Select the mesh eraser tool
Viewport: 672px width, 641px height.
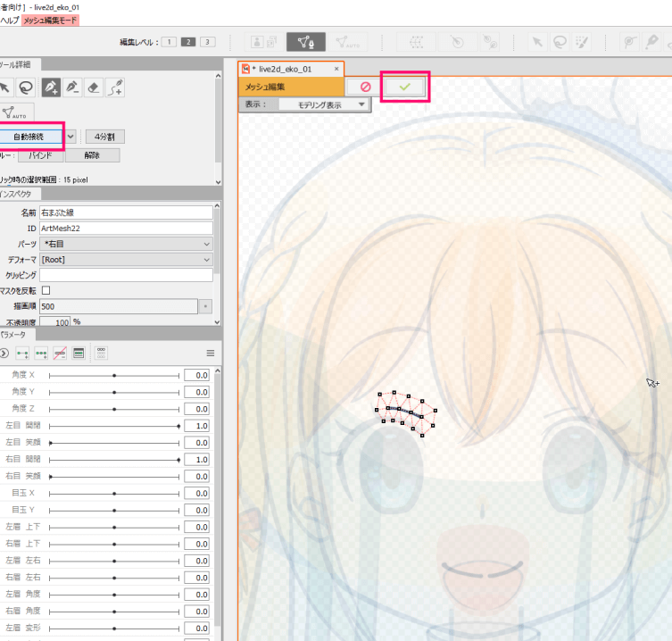click(94, 87)
